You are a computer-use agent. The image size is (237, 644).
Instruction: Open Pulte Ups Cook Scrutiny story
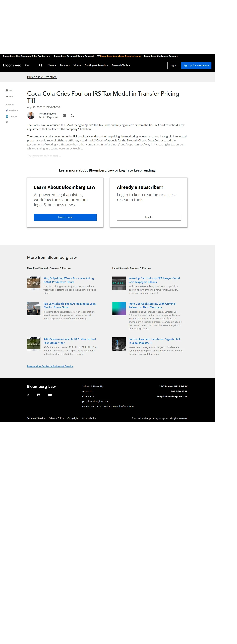click(152, 306)
